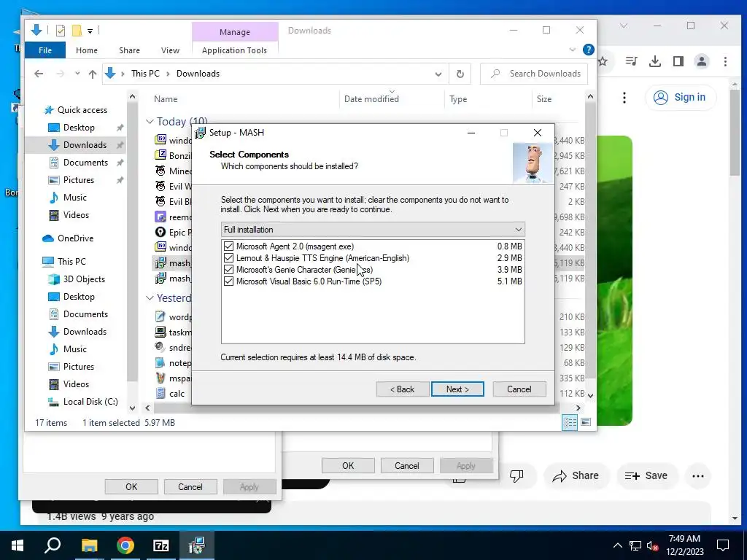The height and width of the screenshot is (560, 747).
Task: Sort by Name column header
Action: pyautogui.click(x=166, y=99)
